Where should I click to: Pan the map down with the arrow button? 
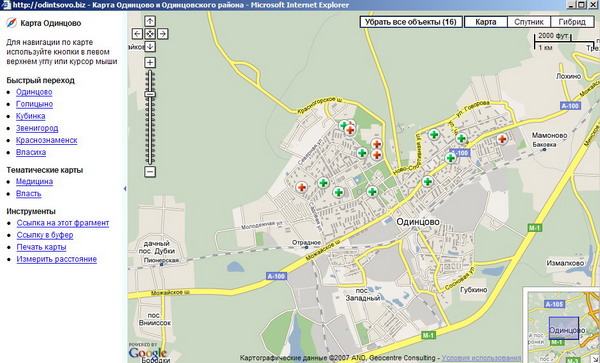coord(150,47)
